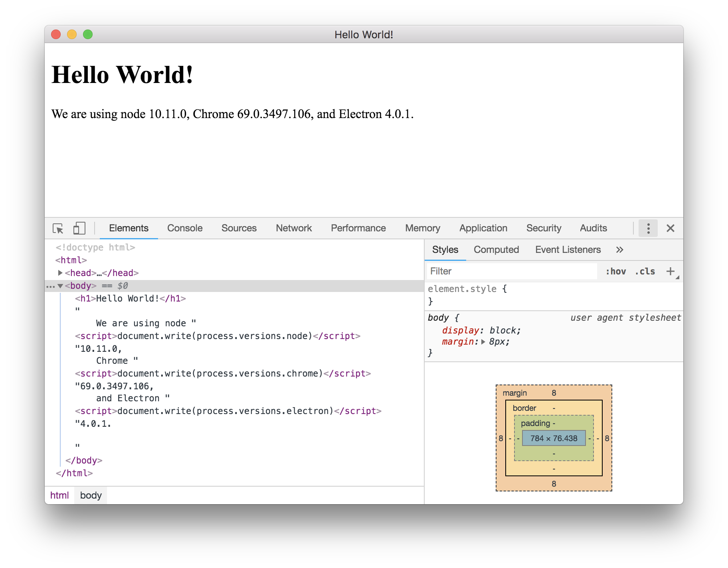Toggle the device toolbar icon
The image size is (728, 568).
coord(79,228)
